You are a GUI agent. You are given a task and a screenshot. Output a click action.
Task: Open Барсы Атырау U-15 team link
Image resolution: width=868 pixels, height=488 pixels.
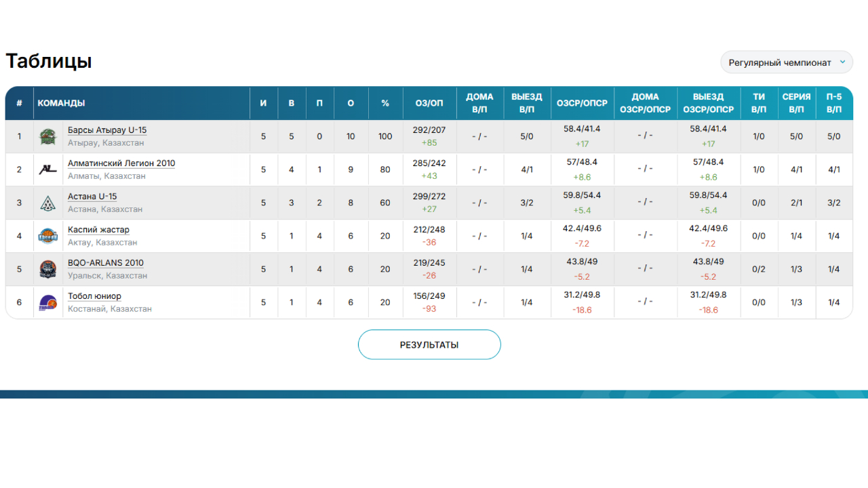click(x=107, y=130)
